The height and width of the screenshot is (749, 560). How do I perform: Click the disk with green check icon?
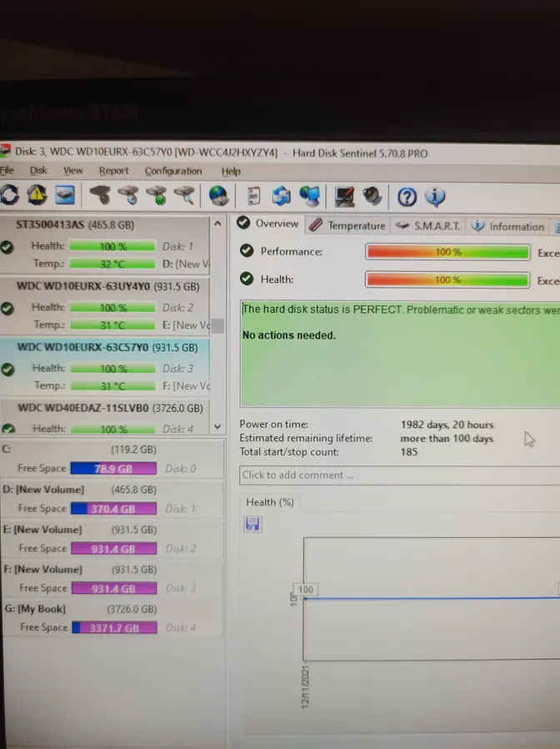(x=157, y=196)
